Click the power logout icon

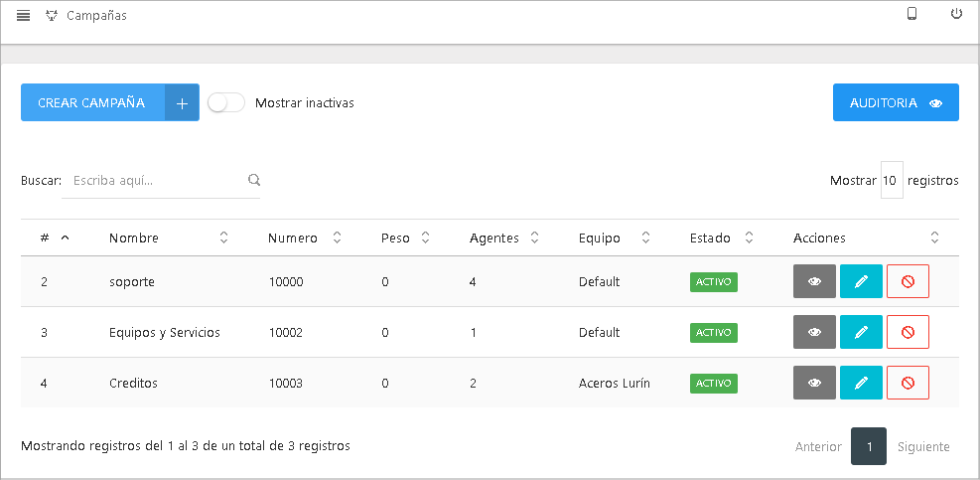[956, 14]
